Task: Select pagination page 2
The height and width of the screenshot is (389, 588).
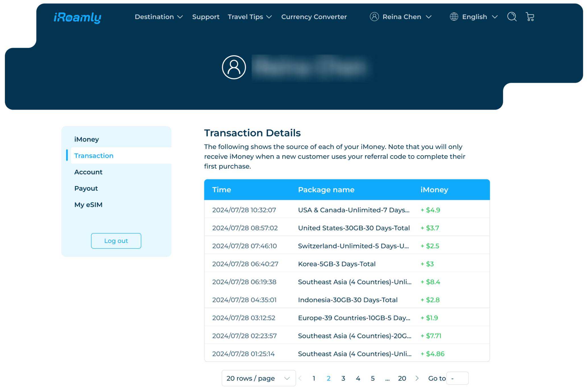Action: (329, 378)
